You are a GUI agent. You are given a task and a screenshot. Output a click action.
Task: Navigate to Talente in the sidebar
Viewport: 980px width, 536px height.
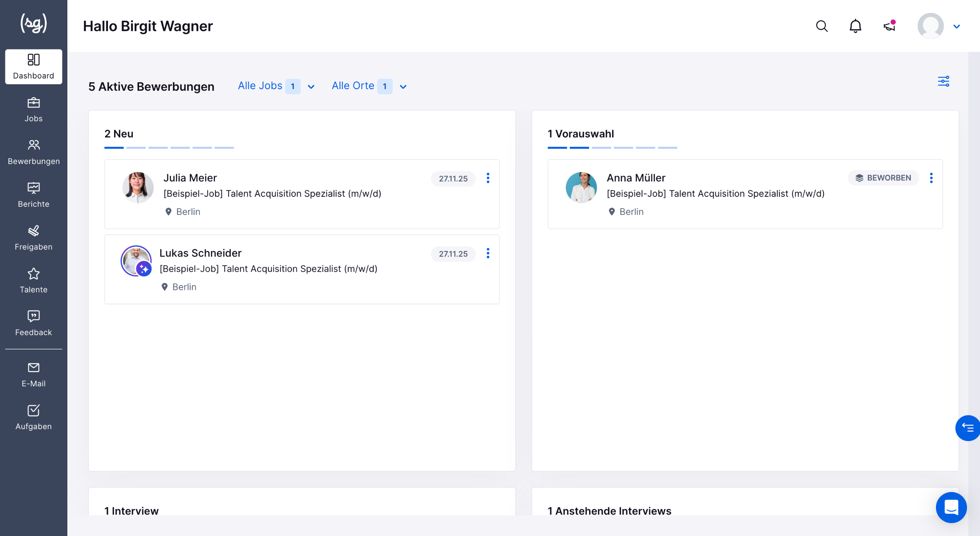pos(34,281)
